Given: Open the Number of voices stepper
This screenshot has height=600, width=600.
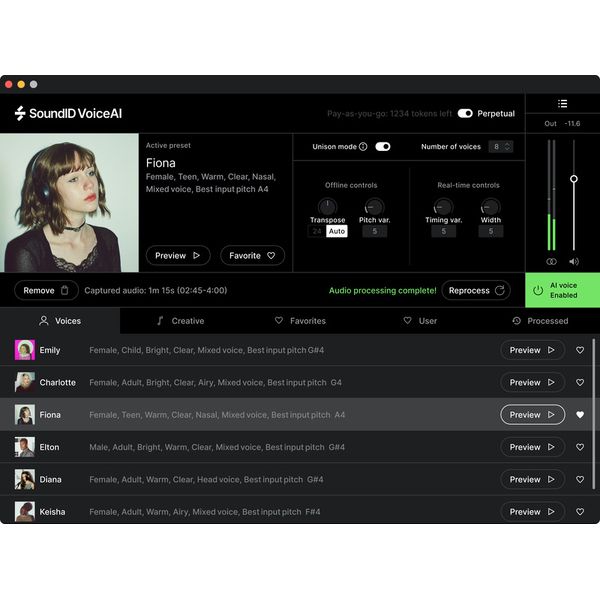Looking at the screenshot, I should (501, 147).
